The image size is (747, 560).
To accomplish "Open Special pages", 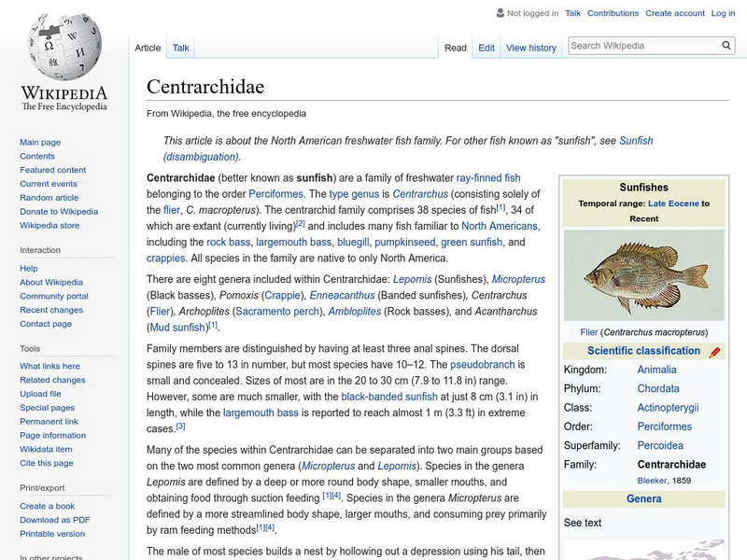I will point(48,408).
